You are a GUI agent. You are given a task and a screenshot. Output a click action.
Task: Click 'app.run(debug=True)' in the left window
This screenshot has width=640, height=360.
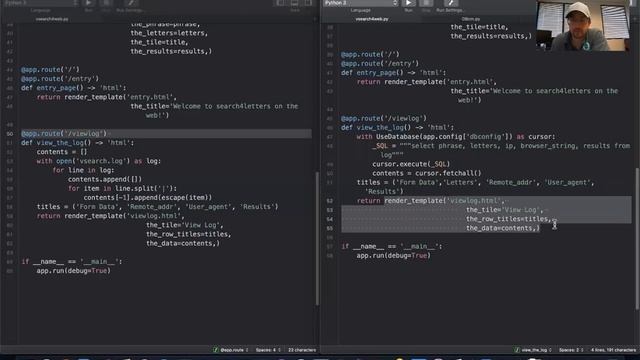click(x=73, y=271)
